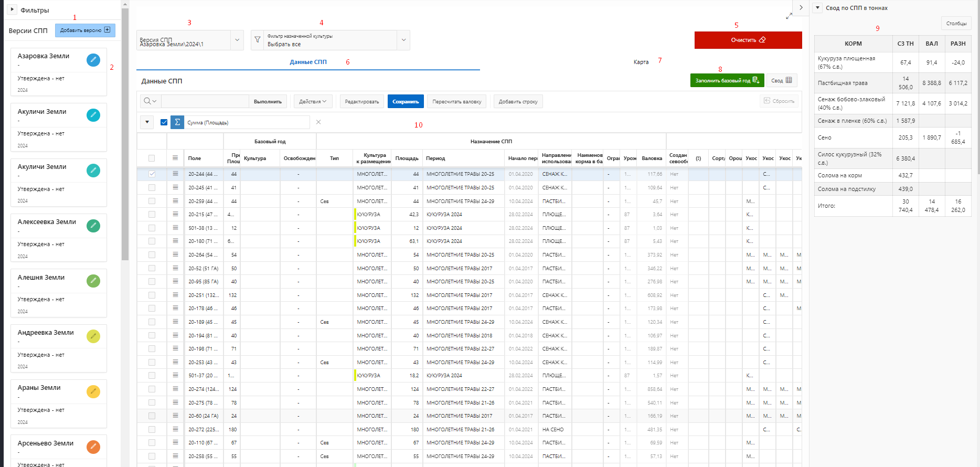Select the Данные СПП tab
980x467 pixels.
click(x=308, y=62)
